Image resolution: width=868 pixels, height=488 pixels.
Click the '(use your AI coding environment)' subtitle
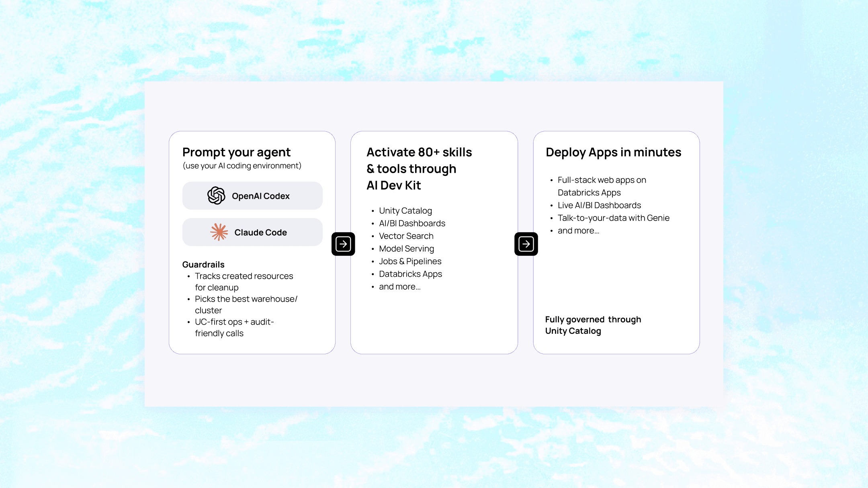tap(242, 166)
